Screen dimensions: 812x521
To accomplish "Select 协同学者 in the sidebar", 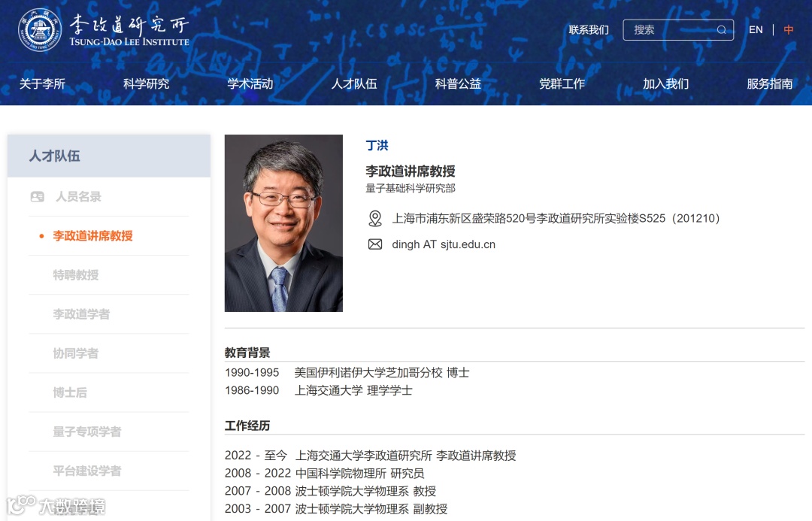I will (x=76, y=353).
